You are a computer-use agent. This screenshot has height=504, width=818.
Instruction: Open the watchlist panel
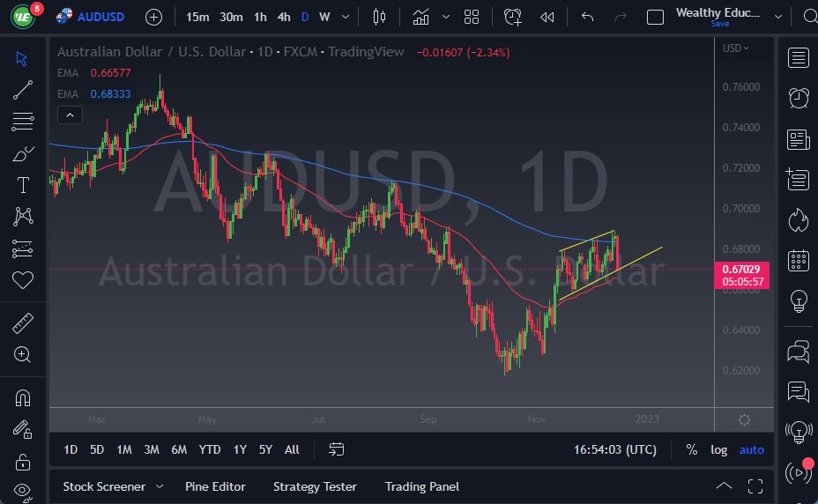coord(799,58)
